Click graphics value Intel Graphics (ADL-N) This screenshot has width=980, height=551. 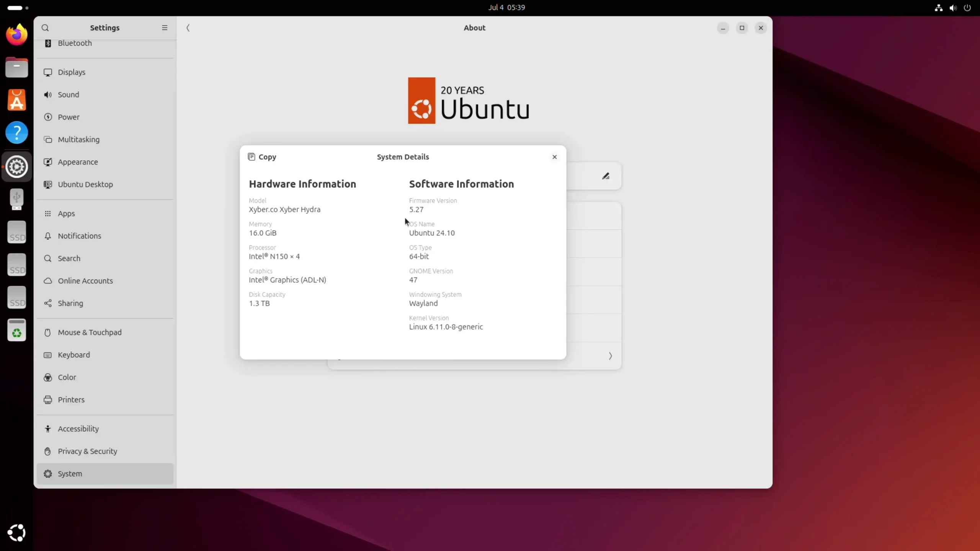pyautogui.click(x=287, y=280)
